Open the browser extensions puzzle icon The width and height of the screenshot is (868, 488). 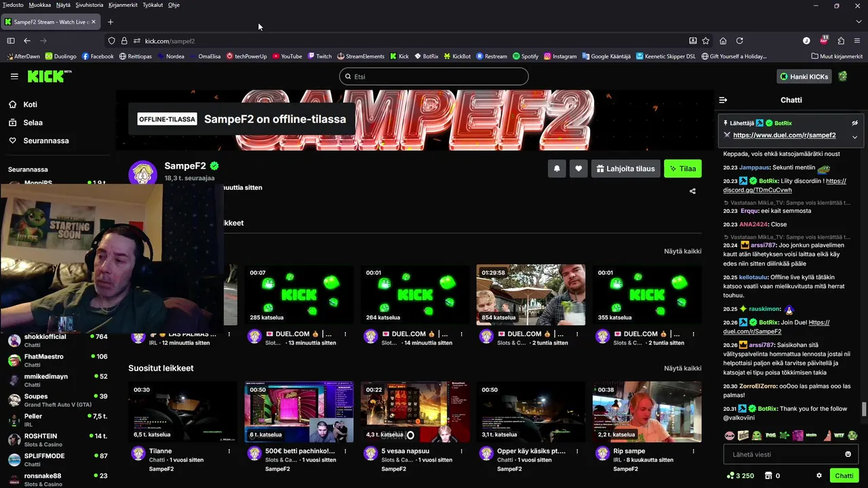click(x=841, y=41)
